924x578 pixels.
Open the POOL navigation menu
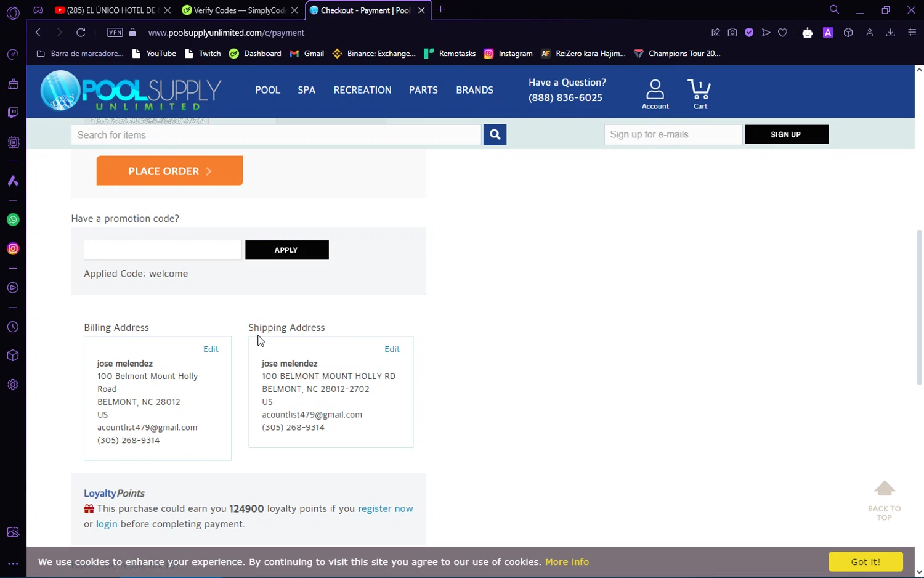click(x=267, y=90)
